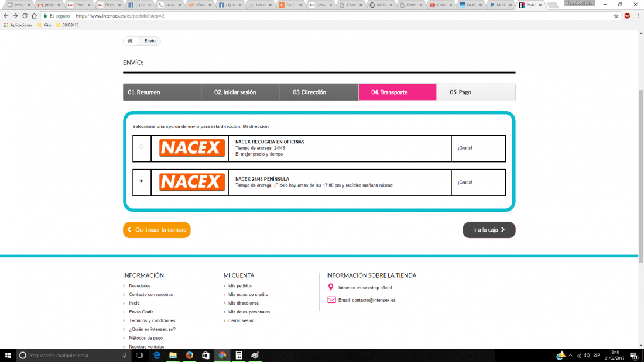
Task: Bookmark this page with the star icon
Action: coord(616,16)
